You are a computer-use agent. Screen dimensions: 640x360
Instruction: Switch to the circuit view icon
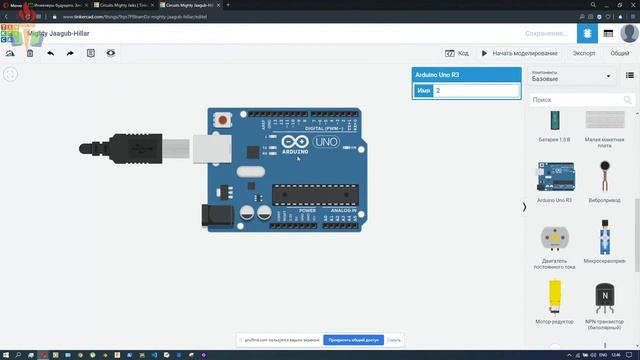587,33
